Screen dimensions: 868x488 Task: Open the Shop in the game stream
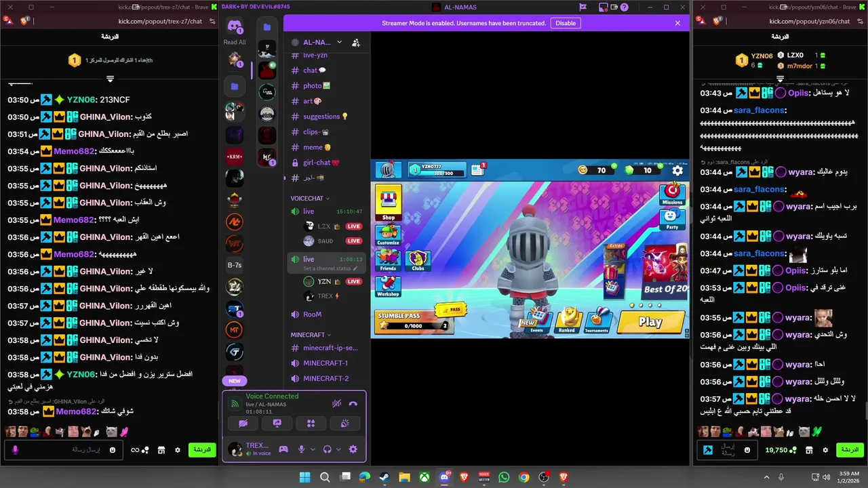388,203
